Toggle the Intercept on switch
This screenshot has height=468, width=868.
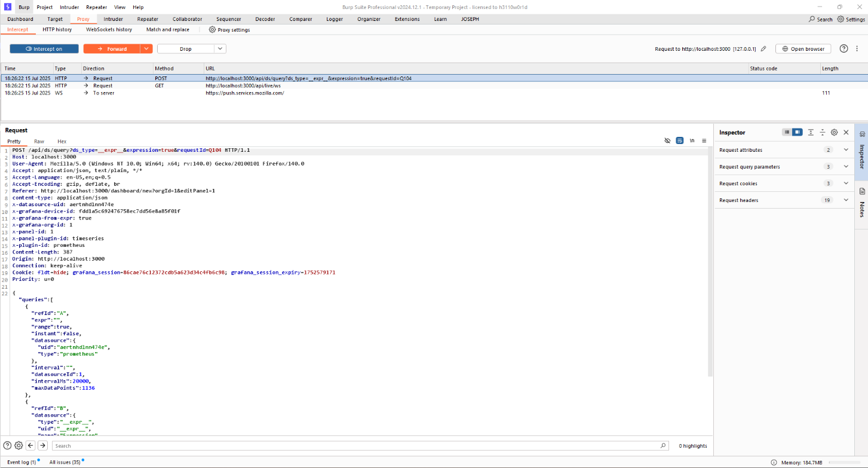coord(44,49)
